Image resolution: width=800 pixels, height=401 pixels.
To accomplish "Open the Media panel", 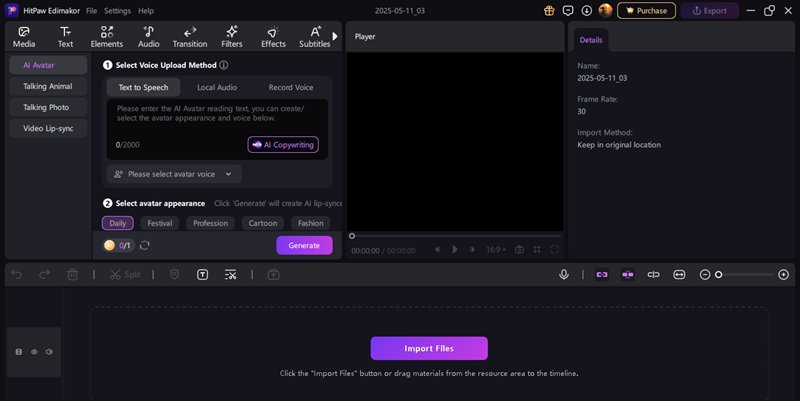I will (24, 37).
